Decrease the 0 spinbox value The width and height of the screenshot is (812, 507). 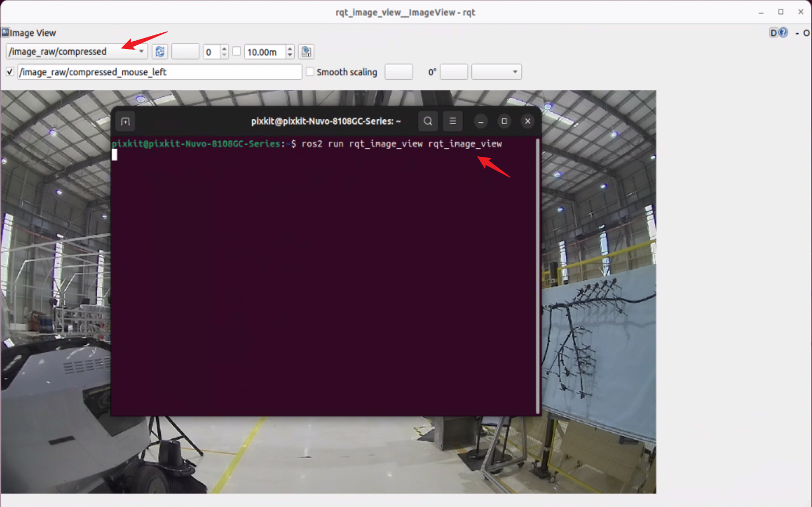point(224,55)
